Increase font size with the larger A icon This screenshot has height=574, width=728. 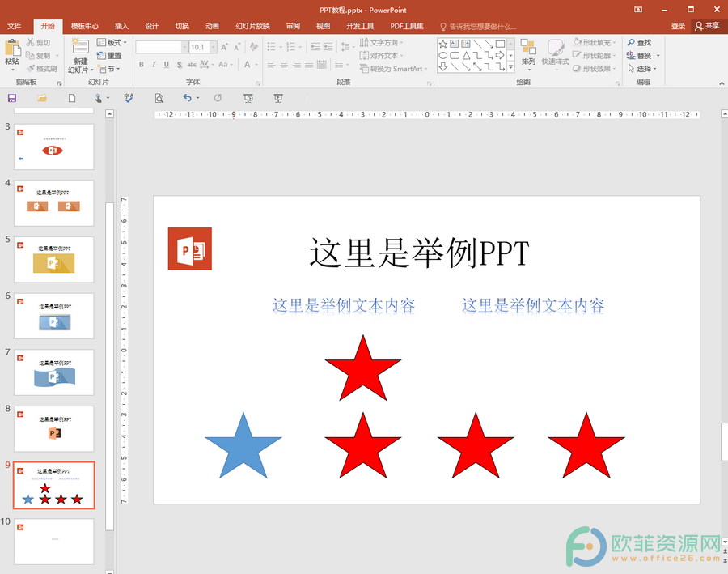coord(225,47)
